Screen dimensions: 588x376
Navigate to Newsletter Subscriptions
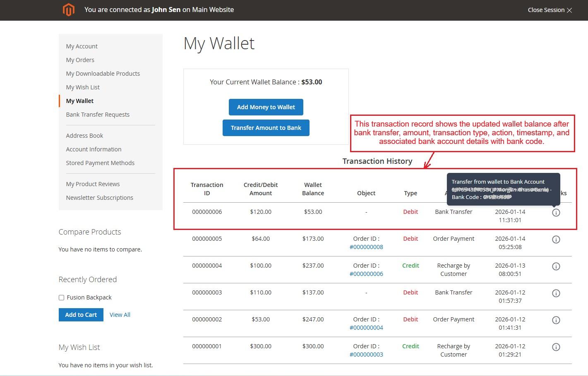click(99, 198)
